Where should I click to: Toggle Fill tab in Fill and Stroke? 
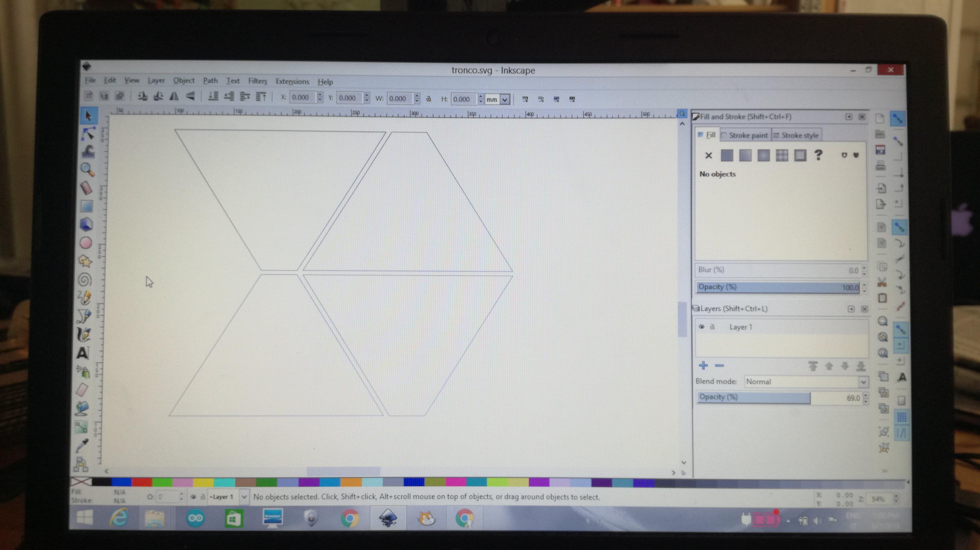click(x=709, y=134)
